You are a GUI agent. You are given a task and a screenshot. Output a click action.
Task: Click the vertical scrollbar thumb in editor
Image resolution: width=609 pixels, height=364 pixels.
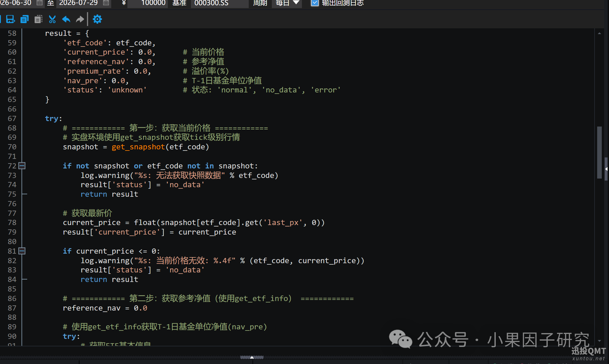[599, 152]
